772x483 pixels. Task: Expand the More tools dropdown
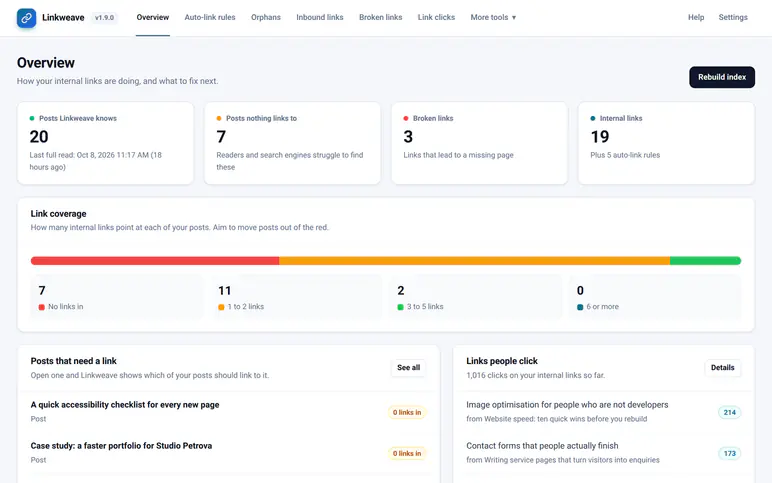point(493,17)
